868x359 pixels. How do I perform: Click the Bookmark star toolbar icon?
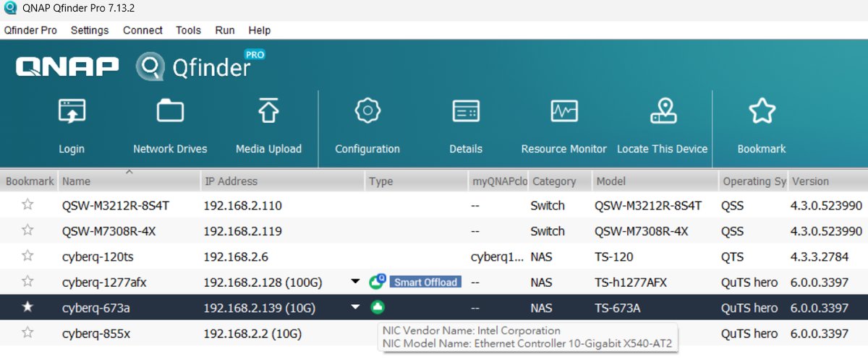click(762, 111)
